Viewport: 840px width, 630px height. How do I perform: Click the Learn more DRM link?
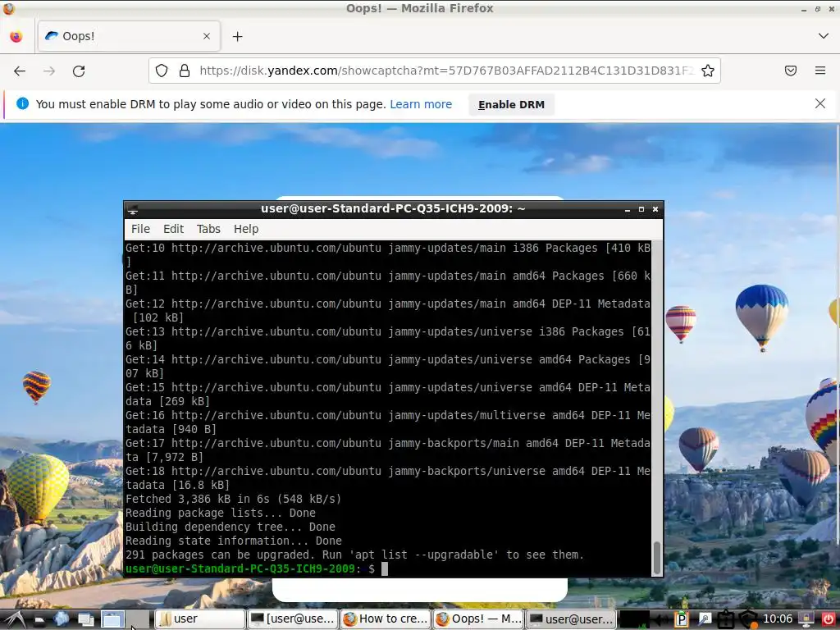(x=421, y=104)
